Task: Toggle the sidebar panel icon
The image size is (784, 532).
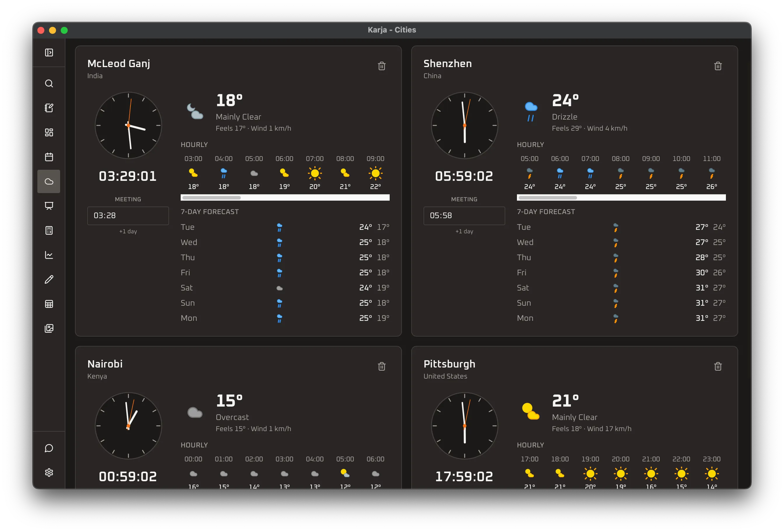Action: click(x=49, y=52)
